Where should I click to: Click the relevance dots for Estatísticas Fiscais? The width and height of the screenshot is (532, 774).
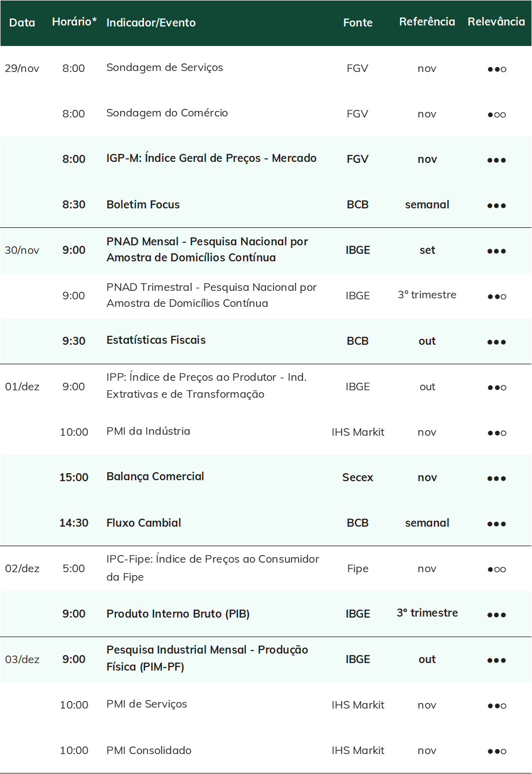[x=497, y=342]
